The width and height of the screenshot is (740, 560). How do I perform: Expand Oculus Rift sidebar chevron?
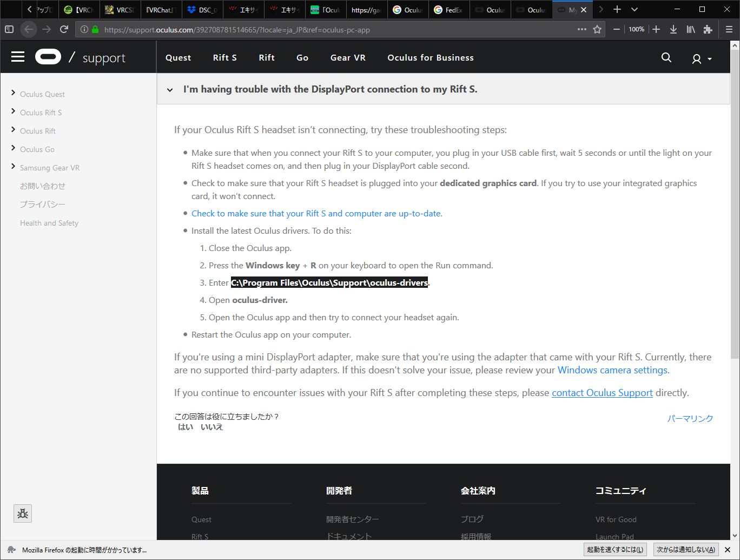pyautogui.click(x=13, y=130)
